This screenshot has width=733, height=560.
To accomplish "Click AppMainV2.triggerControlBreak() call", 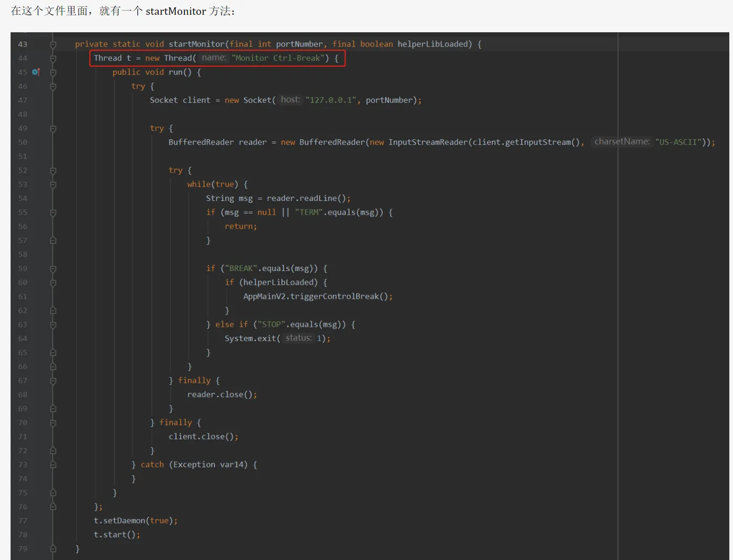I will pyautogui.click(x=316, y=296).
